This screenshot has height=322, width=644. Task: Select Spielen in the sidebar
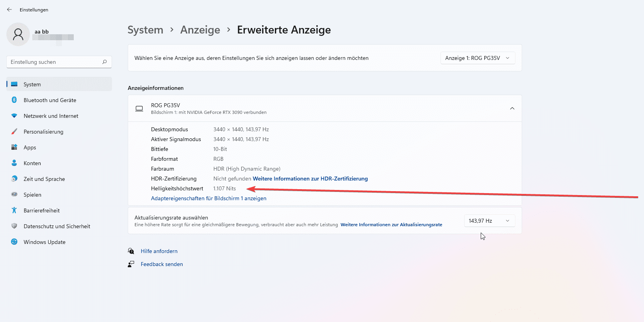pyautogui.click(x=32, y=195)
